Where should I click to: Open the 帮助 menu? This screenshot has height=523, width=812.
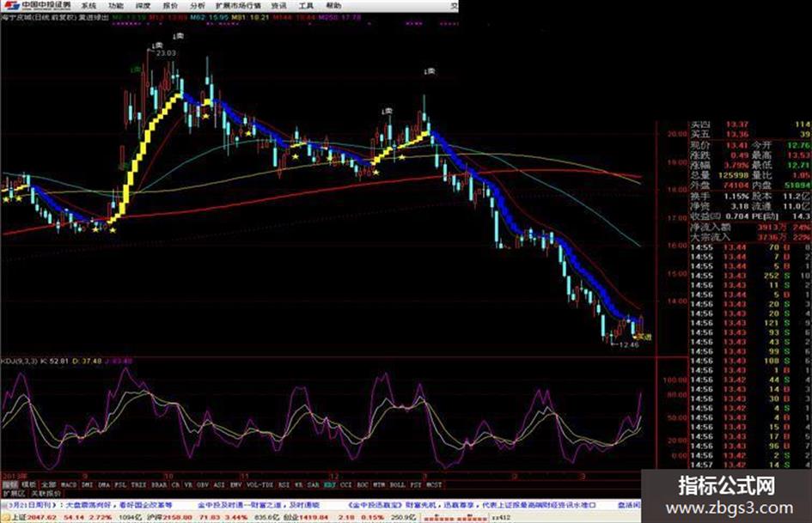pos(333,6)
